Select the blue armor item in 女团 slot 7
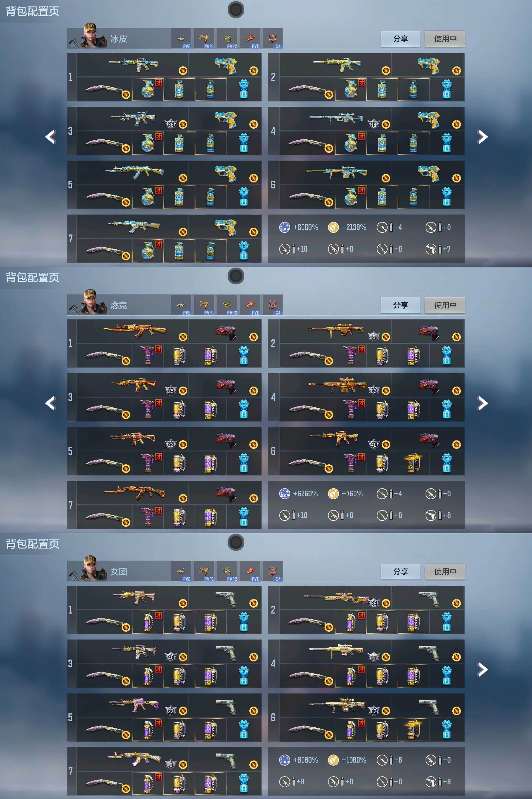The height and width of the screenshot is (799, 532). (244, 783)
